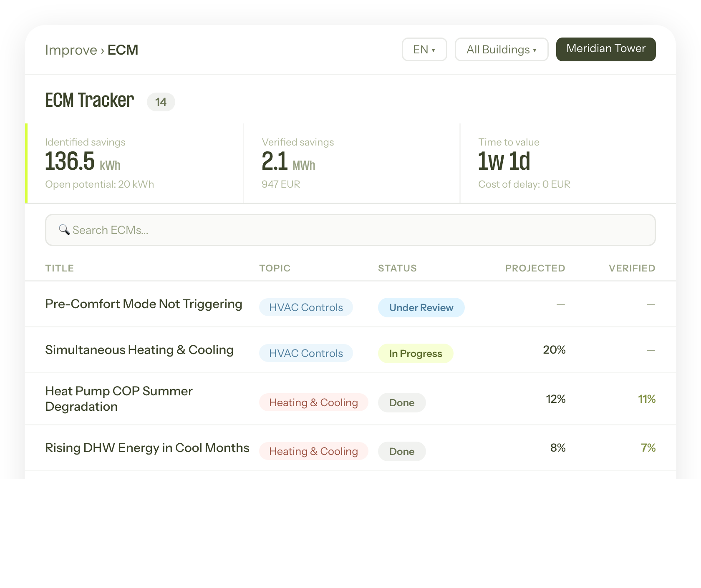Open Pre-Comfort Mode Not Triggering row
This screenshot has height=588, width=701.
point(144,304)
